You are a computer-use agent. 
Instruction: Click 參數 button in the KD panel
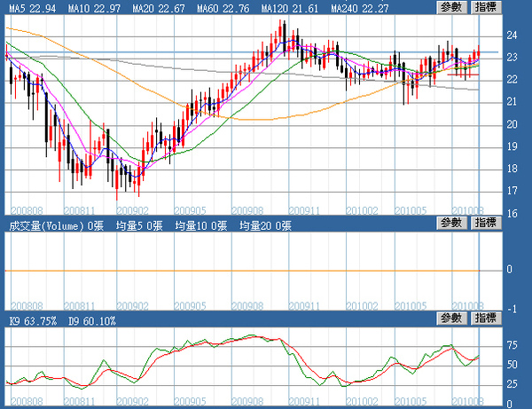point(450,319)
